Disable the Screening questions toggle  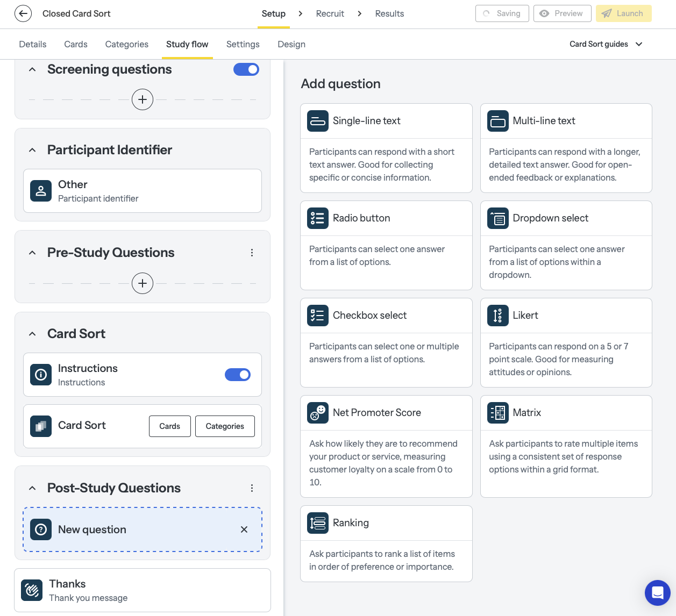(x=246, y=69)
